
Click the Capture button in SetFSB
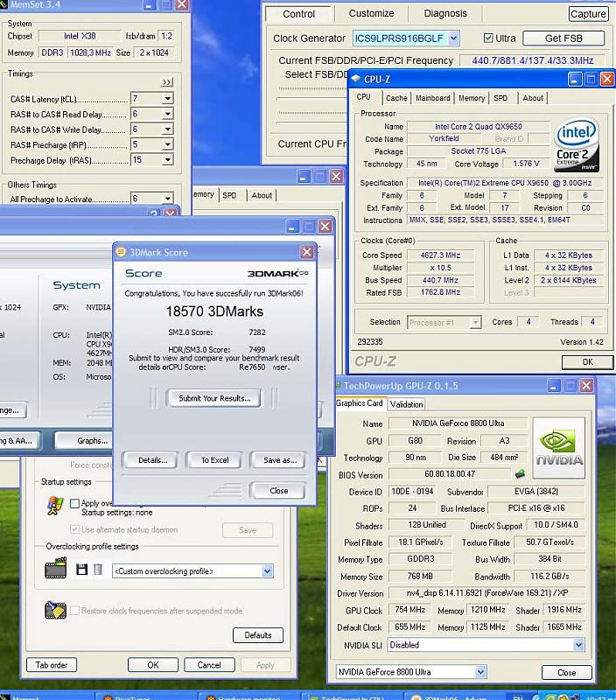[x=588, y=14]
